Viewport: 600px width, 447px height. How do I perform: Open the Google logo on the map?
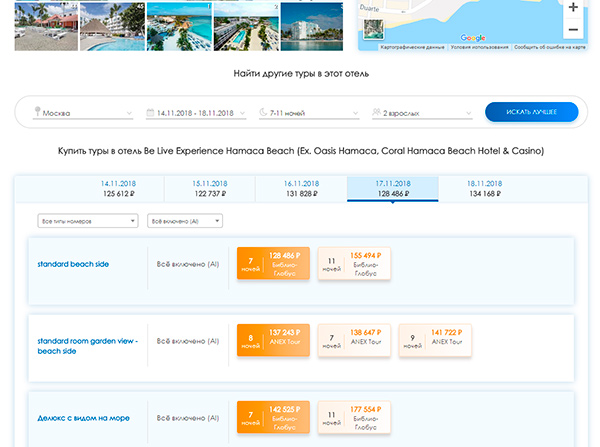click(x=473, y=38)
